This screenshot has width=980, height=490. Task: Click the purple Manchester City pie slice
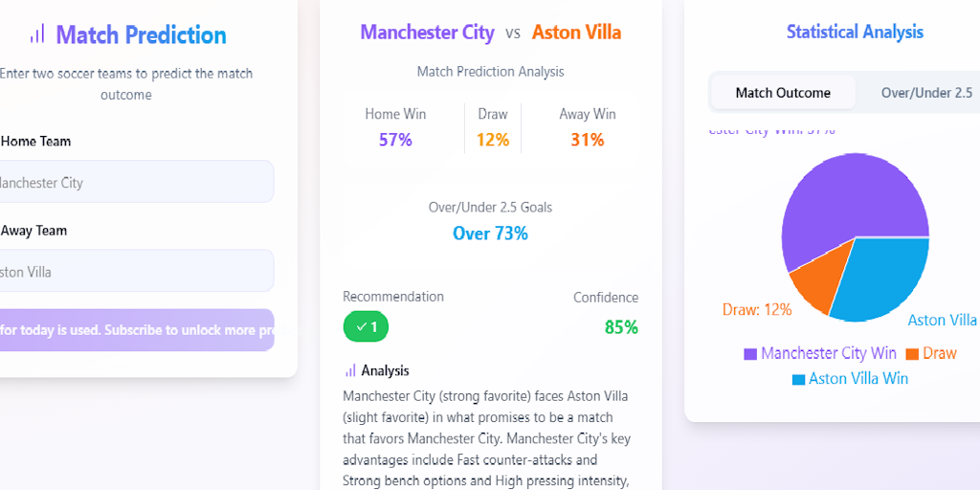click(x=844, y=200)
